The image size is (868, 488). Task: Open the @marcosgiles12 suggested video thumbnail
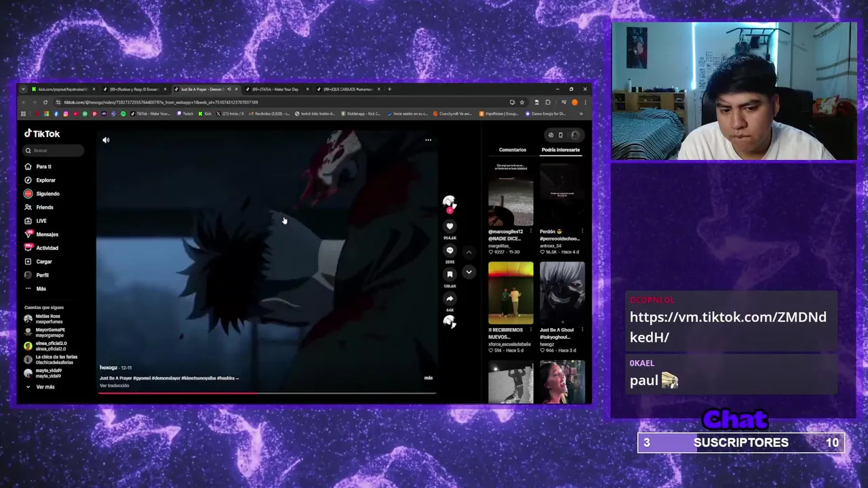tap(511, 193)
